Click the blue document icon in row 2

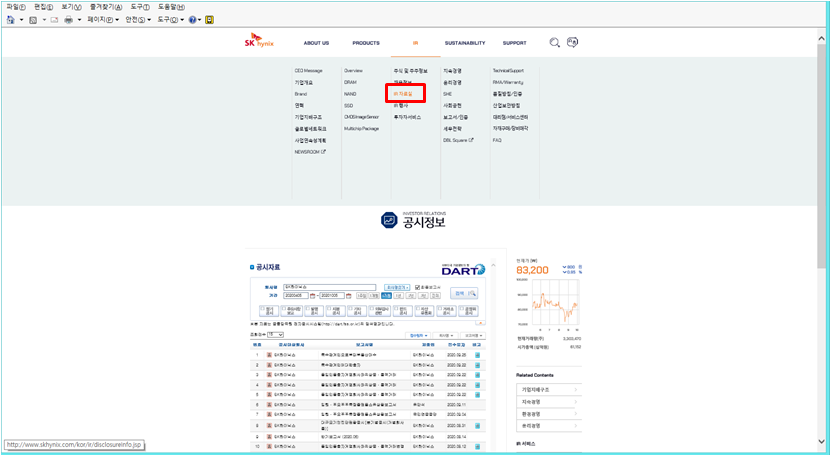pyautogui.click(x=478, y=365)
